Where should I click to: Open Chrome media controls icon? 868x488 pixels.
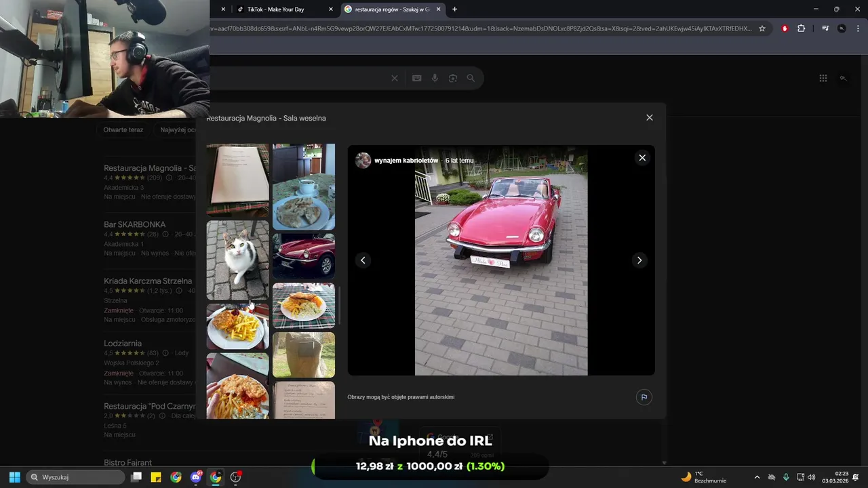(825, 28)
